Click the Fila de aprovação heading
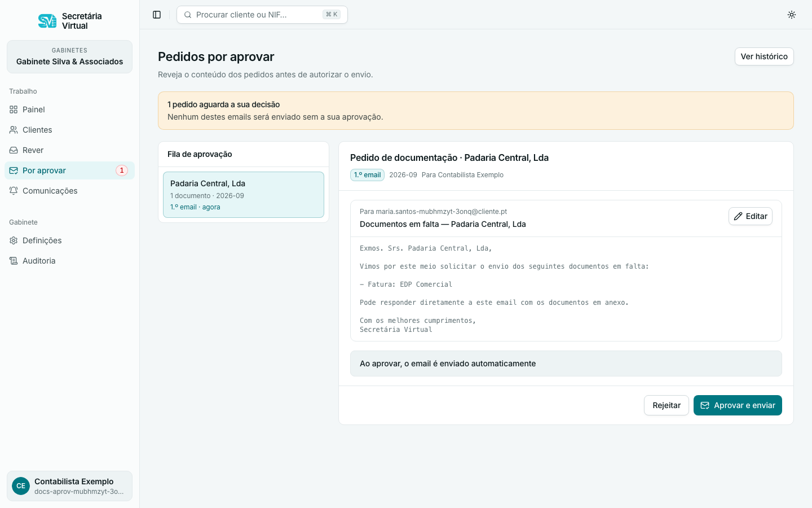This screenshot has width=812, height=508. (x=200, y=154)
